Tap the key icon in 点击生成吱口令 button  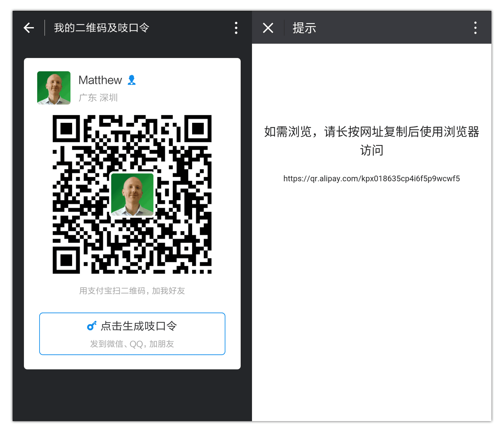point(92,326)
